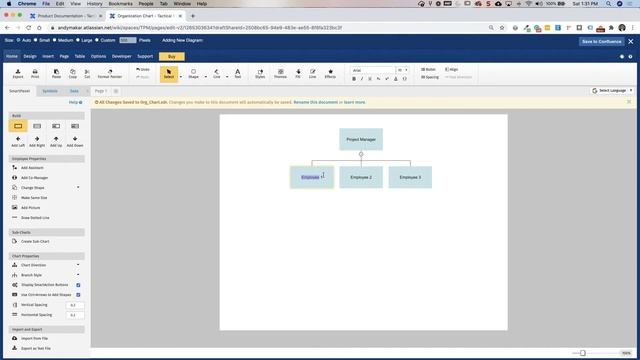Pick the Line drawing tool
Image resolution: width=640 pixels, height=360 pixels.
pos(217,73)
